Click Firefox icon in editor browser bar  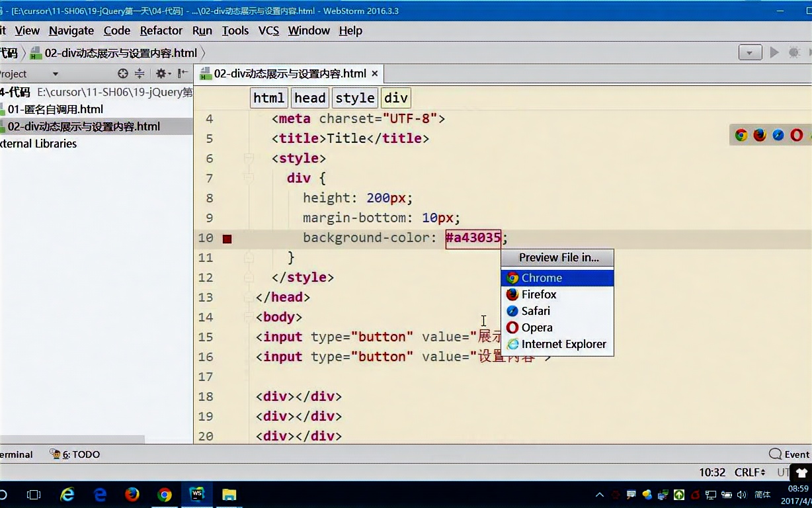coord(760,135)
